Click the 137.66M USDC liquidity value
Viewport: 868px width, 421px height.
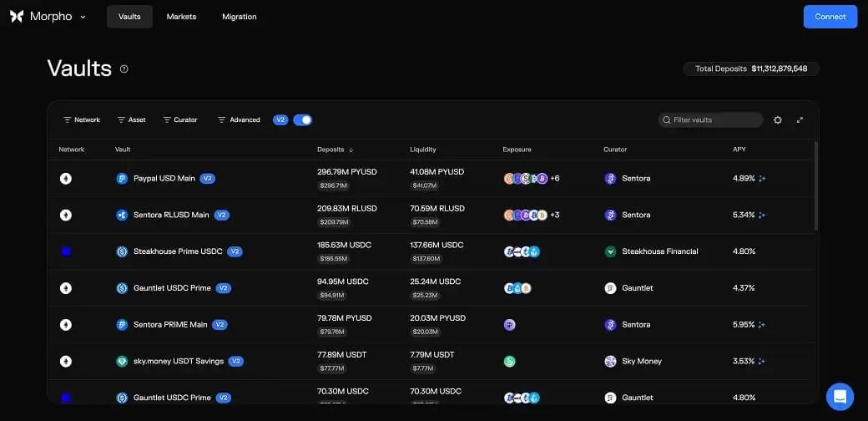pos(437,245)
